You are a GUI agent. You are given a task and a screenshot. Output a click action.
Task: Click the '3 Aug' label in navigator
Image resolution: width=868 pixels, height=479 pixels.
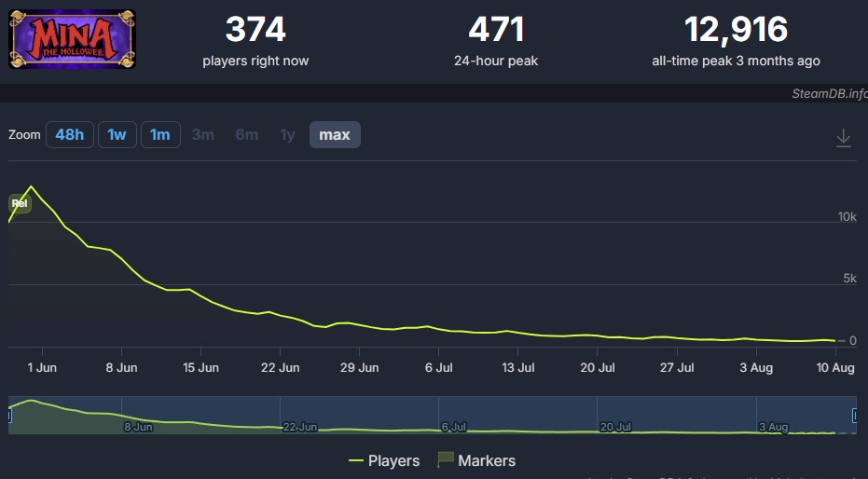point(773,427)
